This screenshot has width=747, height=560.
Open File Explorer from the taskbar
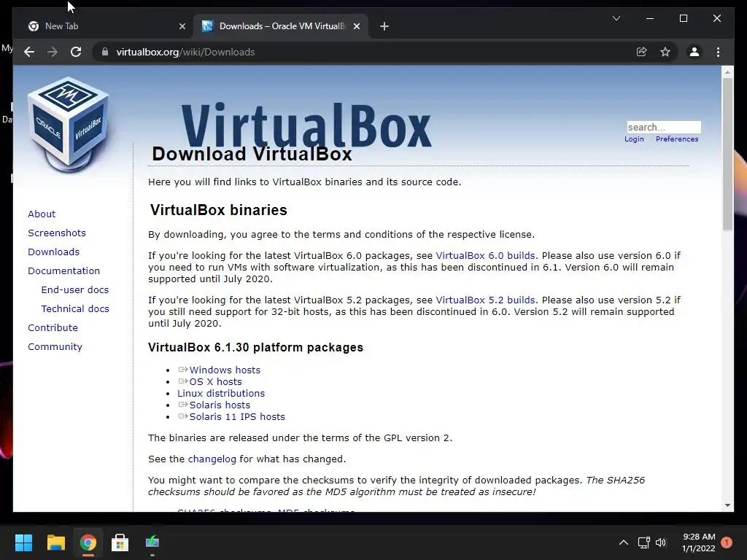[x=55, y=542]
